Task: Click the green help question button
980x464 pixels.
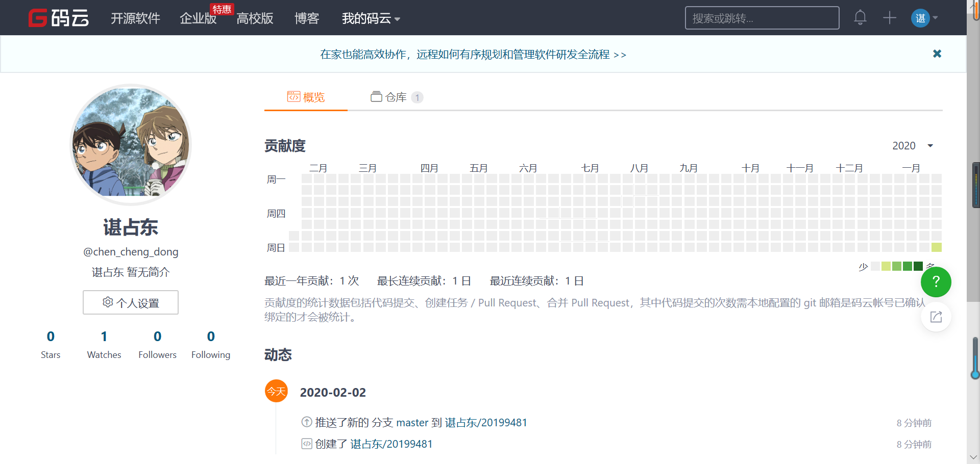Action: tap(936, 281)
